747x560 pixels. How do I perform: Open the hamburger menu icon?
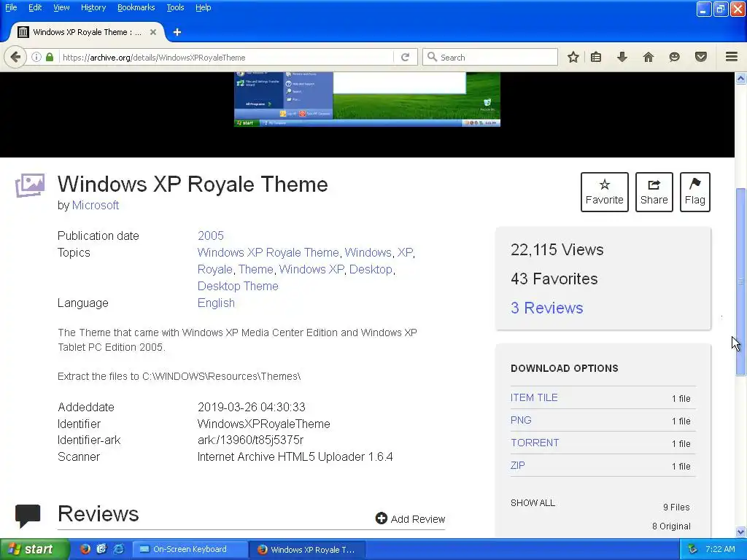[x=732, y=57]
